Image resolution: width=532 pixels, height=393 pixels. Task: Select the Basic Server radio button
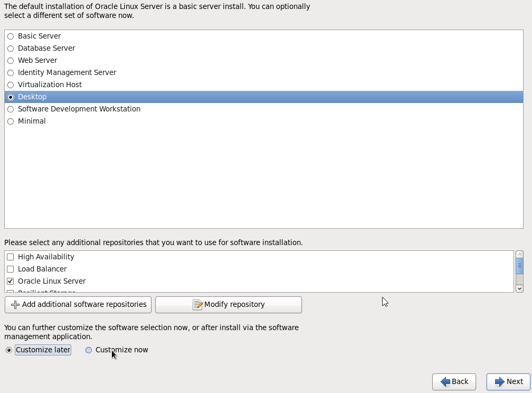tap(11, 36)
